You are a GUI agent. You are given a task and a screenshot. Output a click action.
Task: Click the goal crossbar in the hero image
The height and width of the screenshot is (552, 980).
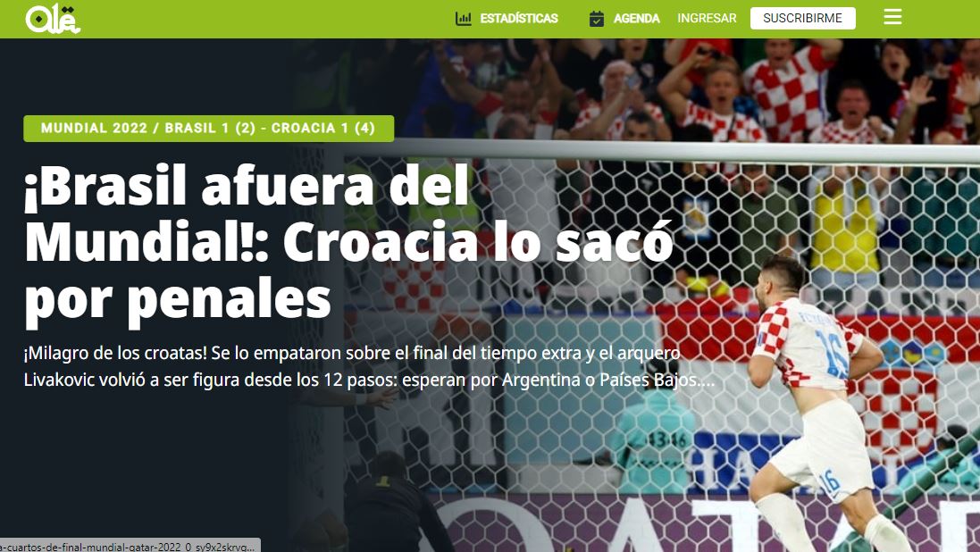tap(663, 151)
